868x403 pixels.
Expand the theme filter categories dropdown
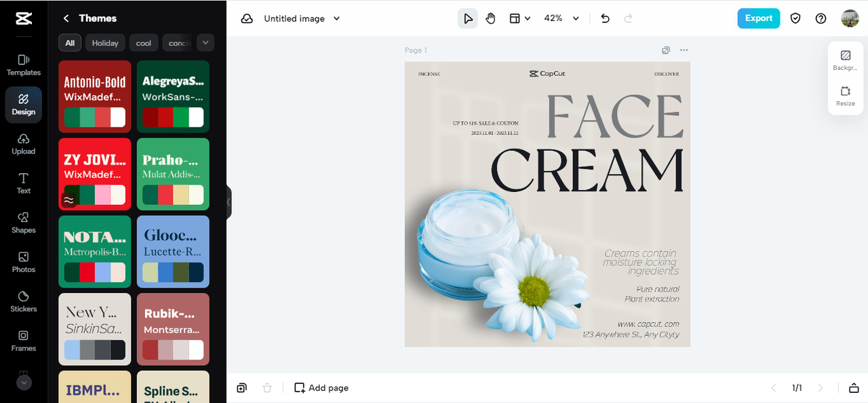click(x=205, y=43)
